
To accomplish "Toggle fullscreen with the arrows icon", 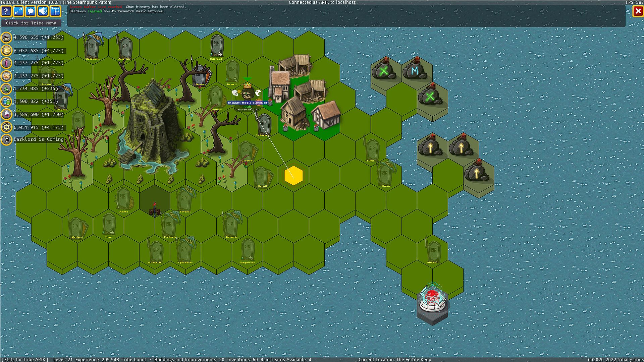I will (18, 11).
